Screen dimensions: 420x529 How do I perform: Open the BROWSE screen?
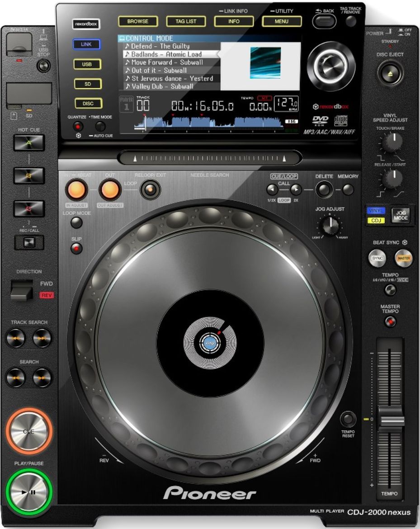(x=137, y=21)
